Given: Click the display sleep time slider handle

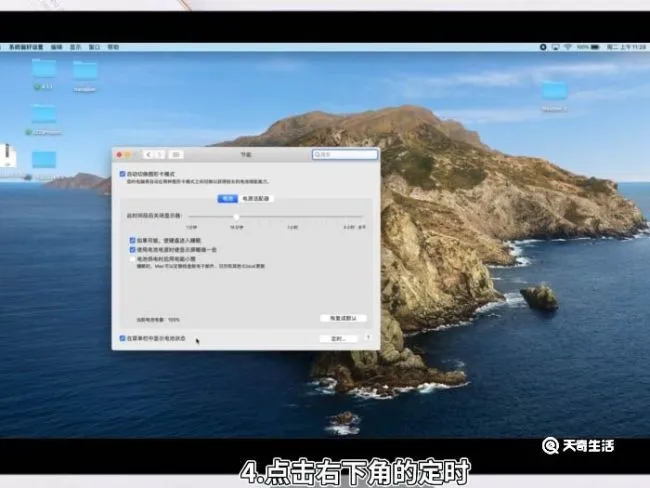Looking at the screenshot, I should 236,217.
